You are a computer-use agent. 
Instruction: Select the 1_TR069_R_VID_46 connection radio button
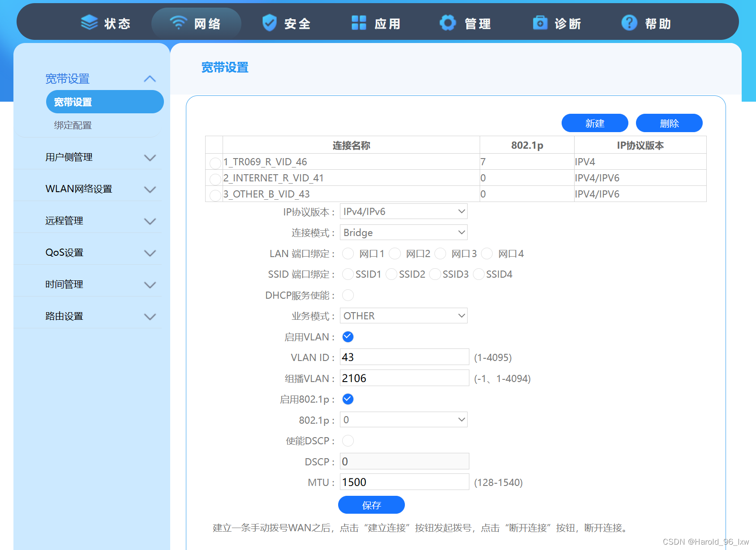[x=215, y=163]
